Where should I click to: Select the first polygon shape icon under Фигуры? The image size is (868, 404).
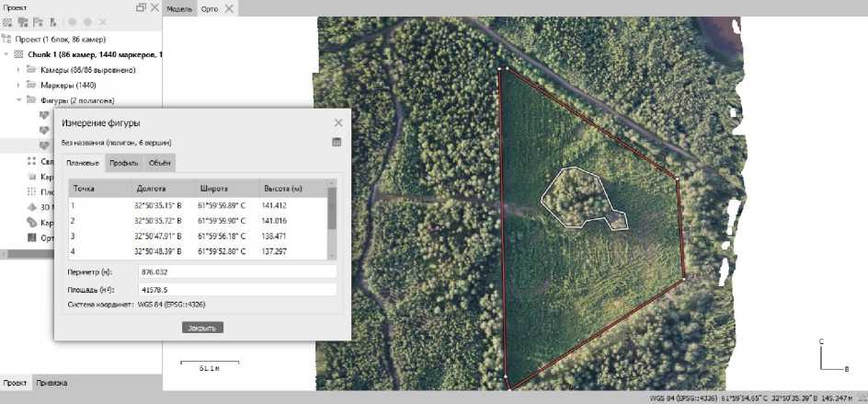coord(44,115)
